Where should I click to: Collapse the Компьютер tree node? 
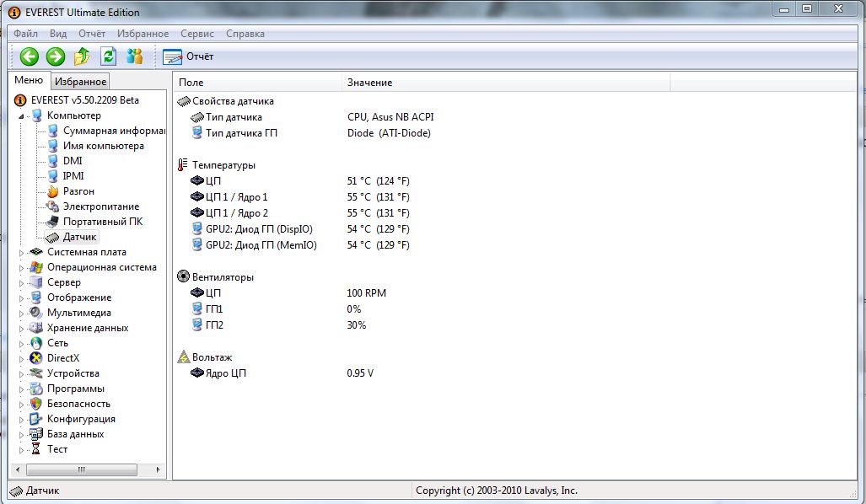pos(21,116)
